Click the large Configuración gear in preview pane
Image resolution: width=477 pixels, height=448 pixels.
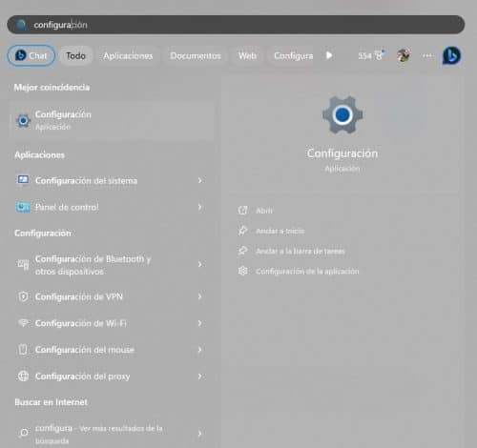point(342,114)
